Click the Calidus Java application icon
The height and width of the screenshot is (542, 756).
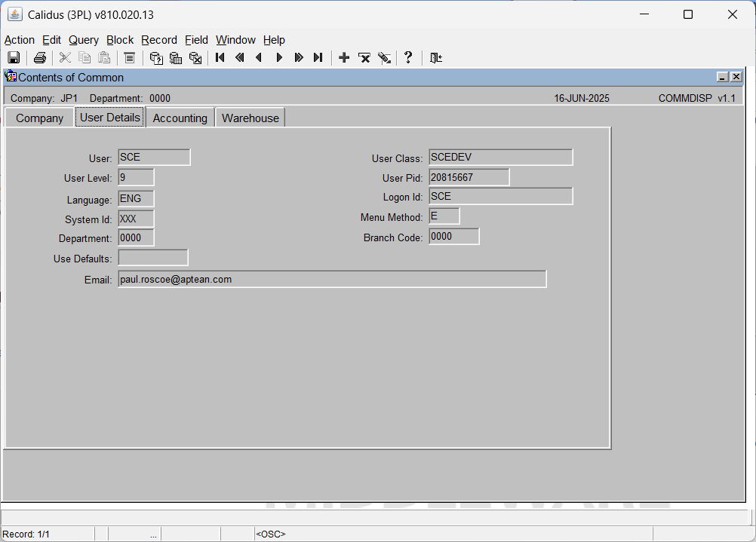click(x=15, y=14)
